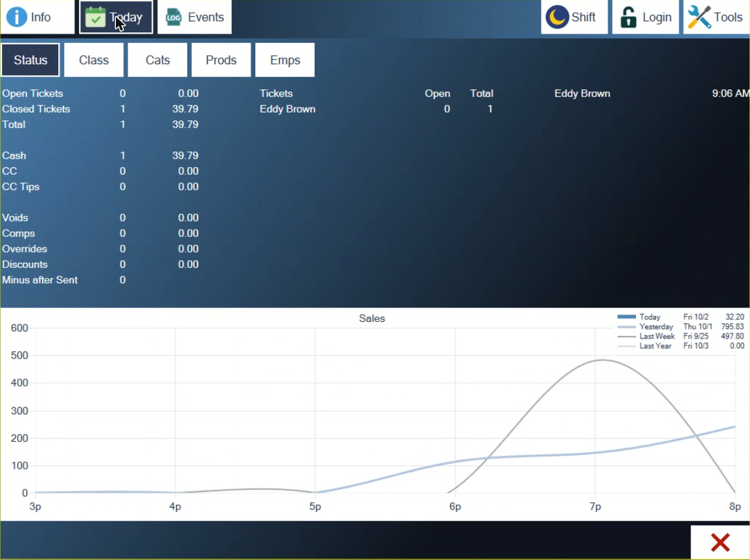Open the Tools label button
750x560 pixels.
(x=728, y=17)
